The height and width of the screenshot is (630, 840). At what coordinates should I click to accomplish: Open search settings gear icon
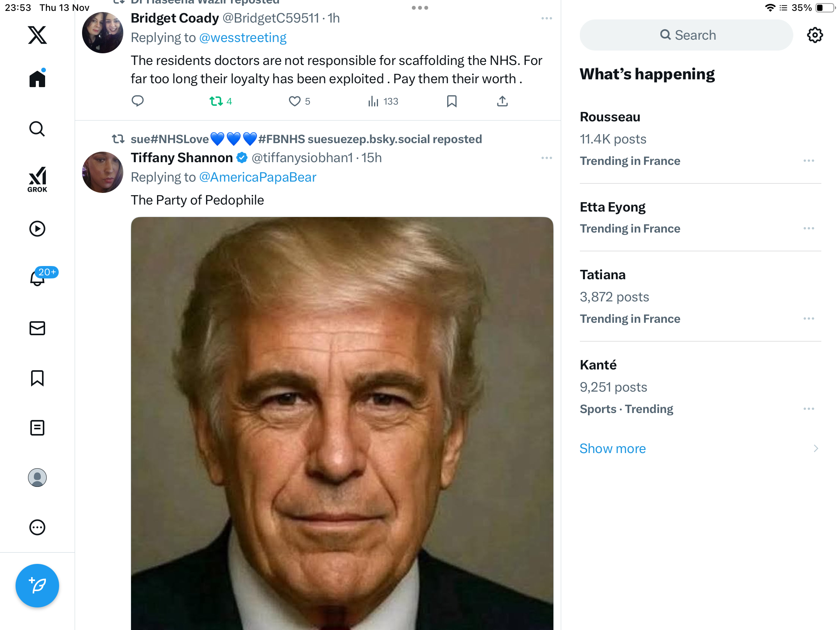click(815, 35)
